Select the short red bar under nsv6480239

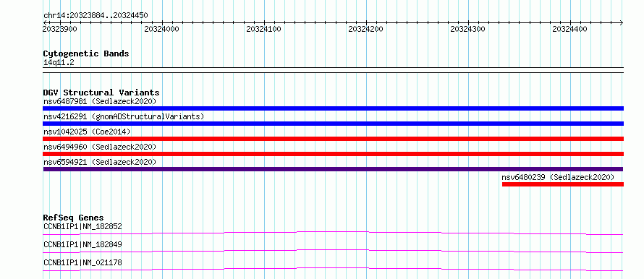[563, 184]
